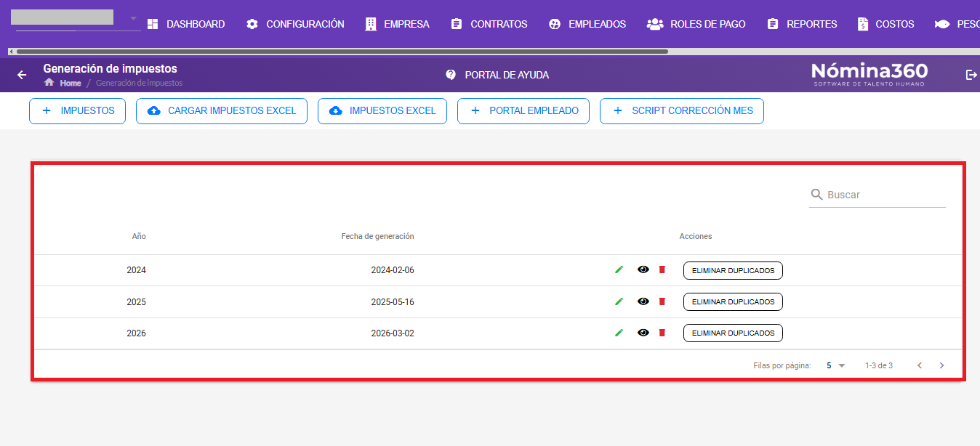This screenshot has height=446, width=980.
Task: Click Eliminar Duplicados for 2025 row
Action: pyautogui.click(x=733, y=301)
